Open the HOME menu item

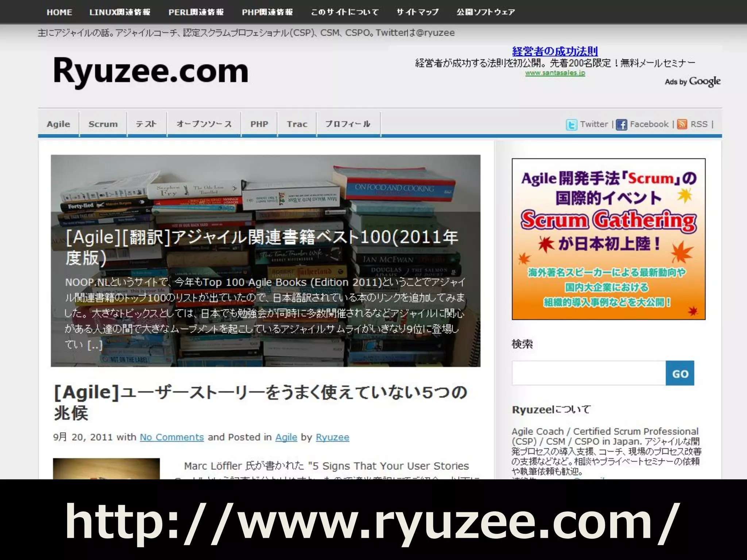(x=59, y=12)
